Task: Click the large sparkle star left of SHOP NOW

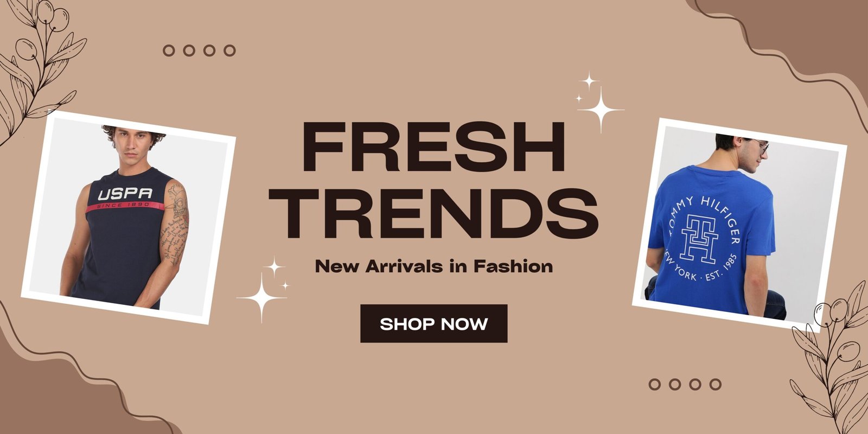Action: [x=261, y=297]
